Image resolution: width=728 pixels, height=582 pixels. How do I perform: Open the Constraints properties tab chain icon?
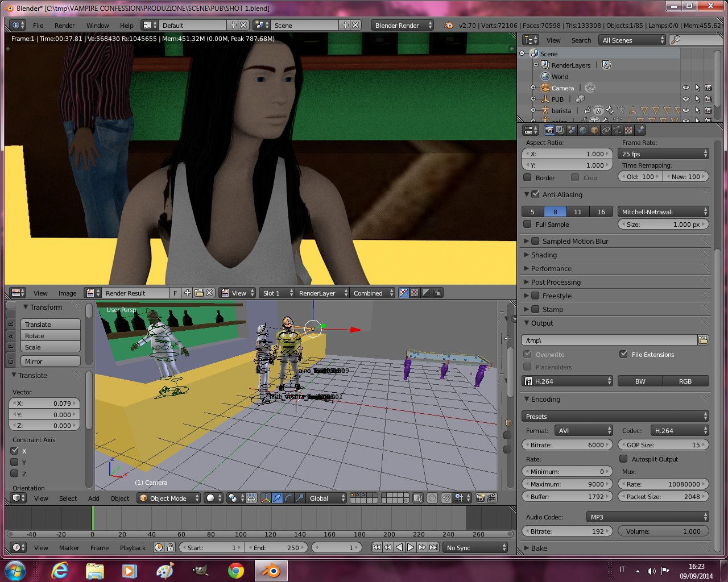(x=606, y=130)
